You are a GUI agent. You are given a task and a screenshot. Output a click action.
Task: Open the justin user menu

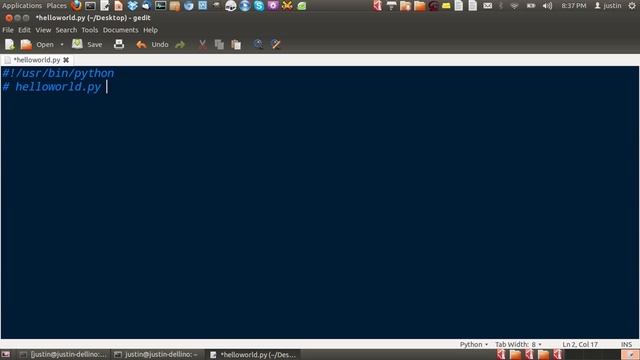(x=608, y=6)
